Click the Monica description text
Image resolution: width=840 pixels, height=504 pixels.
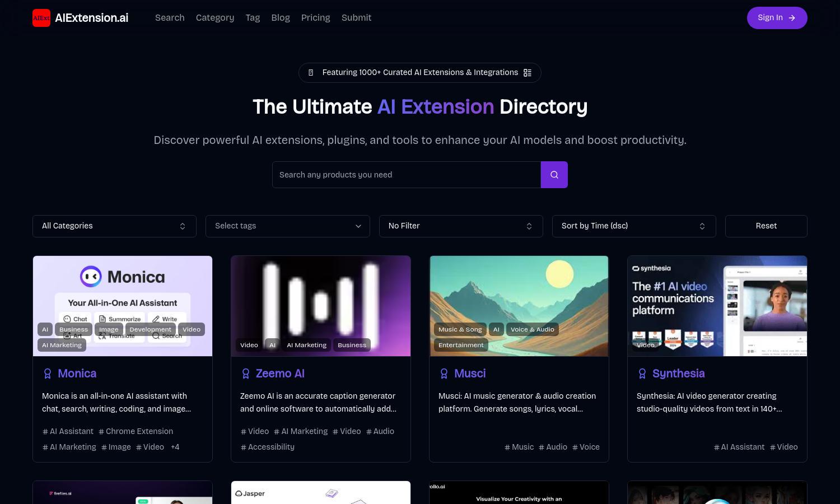click(x=116, y=402)
